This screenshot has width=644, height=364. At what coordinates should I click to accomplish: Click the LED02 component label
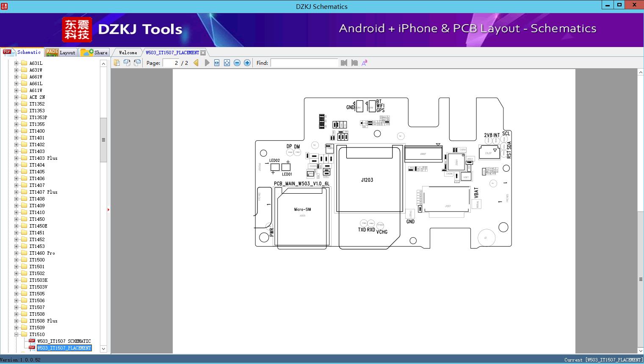[x=274, y=161]
